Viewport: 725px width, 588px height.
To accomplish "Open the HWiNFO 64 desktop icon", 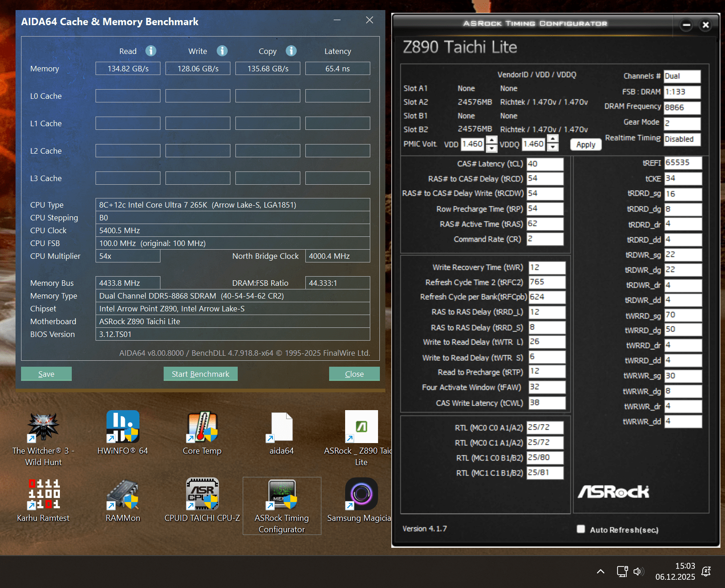I will point(123,433).
